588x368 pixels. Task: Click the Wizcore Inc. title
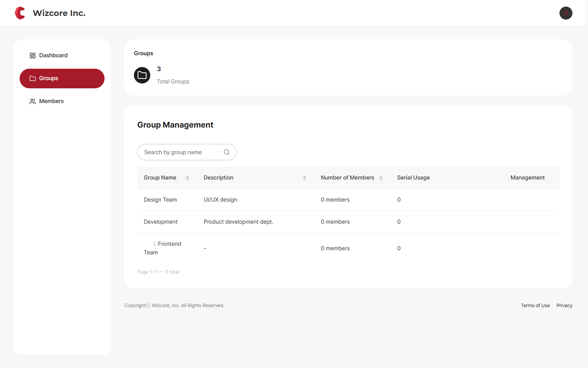(59, 13)
